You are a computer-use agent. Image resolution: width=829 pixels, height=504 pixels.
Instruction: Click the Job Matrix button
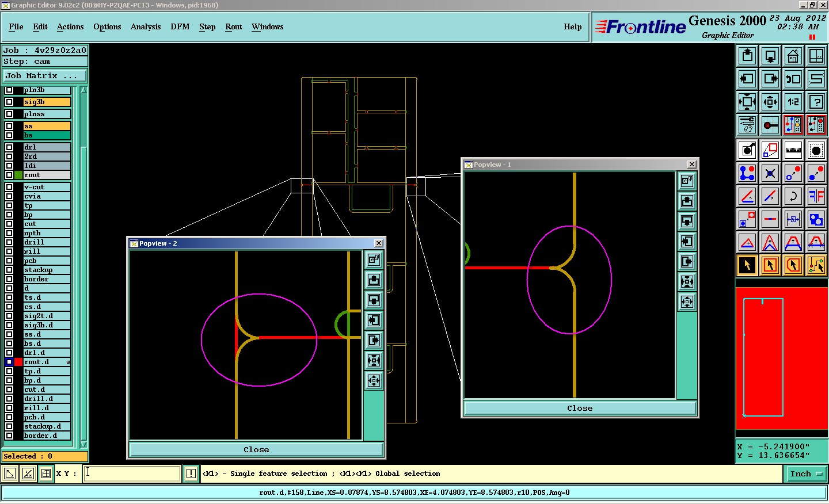45,75
